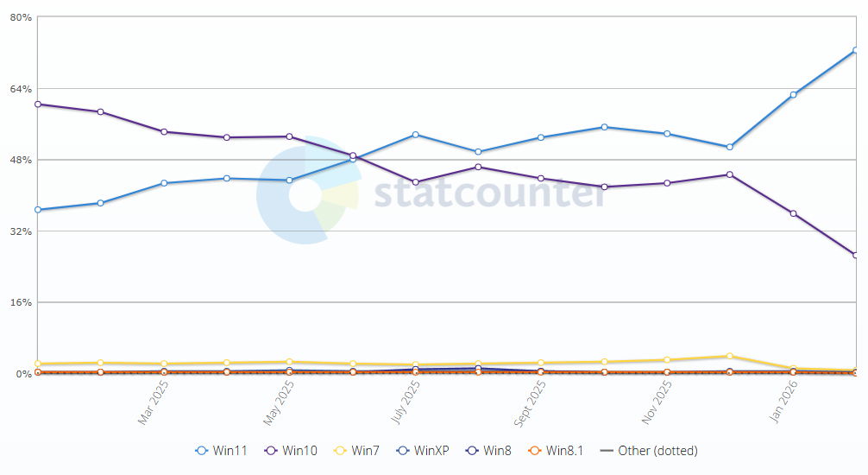This screenshot has height=475, width=868.
Task: Click Win10 final data point at right edge
Action: pos(855,255)
